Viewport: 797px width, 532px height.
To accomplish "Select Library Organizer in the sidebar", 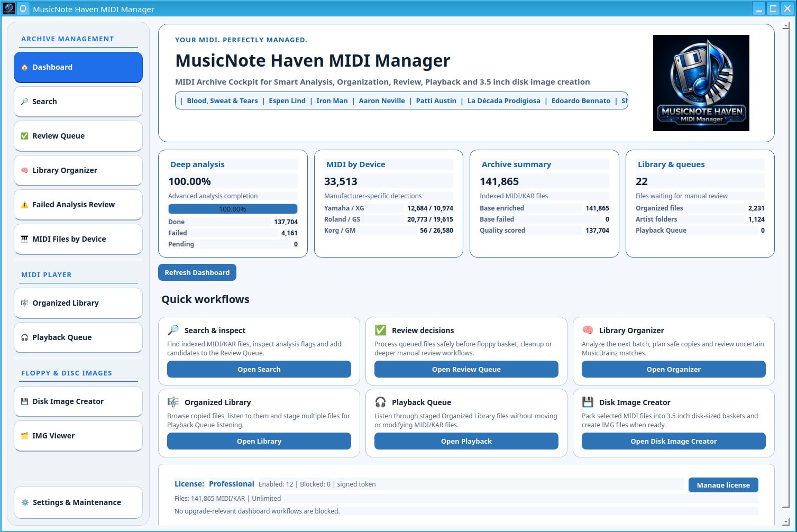I will (x=78, y=170).
